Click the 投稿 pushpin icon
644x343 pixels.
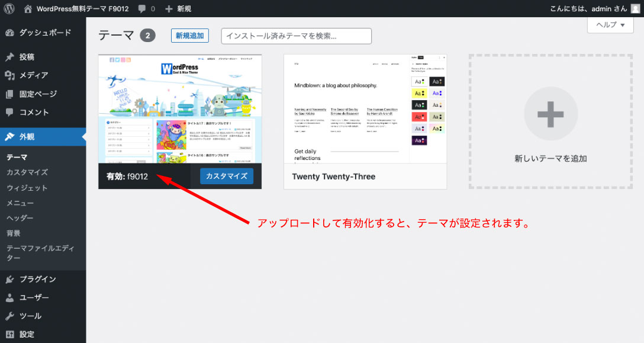pos(9,57)
